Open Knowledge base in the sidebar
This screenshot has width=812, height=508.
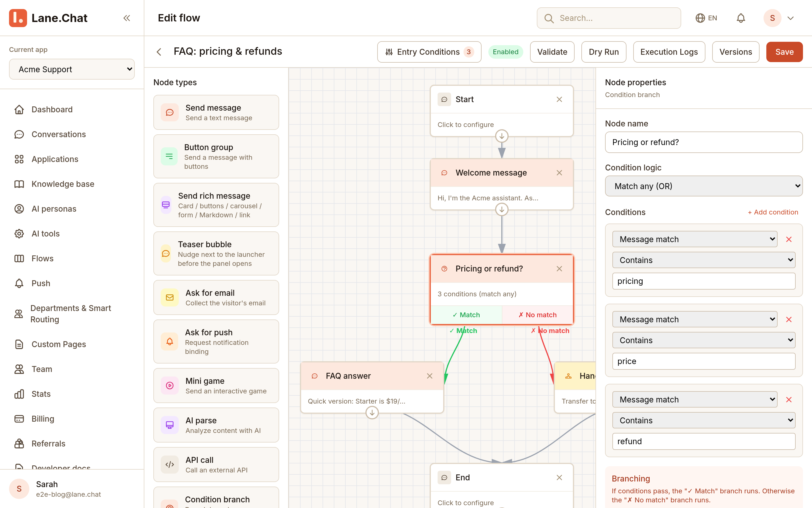point(72,184)
